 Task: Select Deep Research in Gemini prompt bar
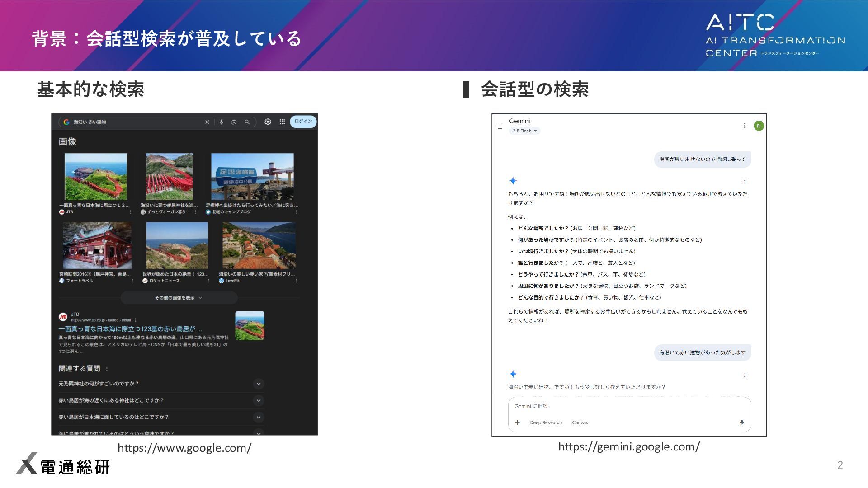(546, 422)
